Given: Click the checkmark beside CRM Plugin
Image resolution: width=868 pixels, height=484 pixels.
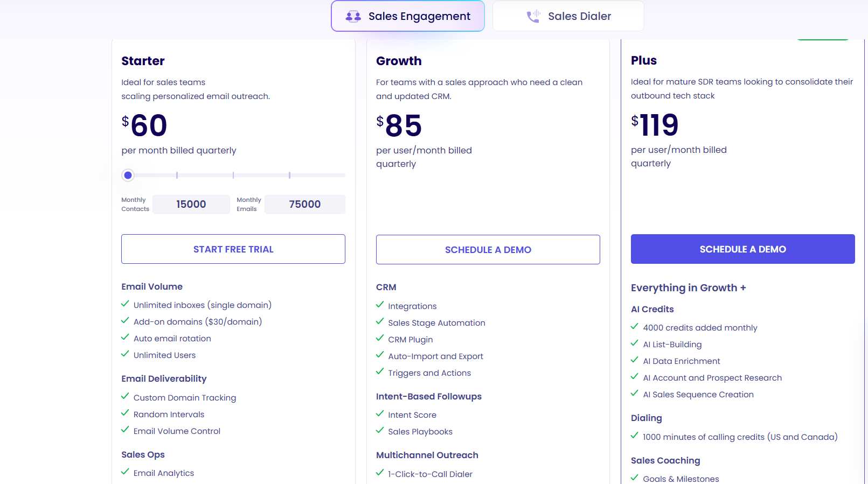Looking at the screenshot, I should 380,338.
